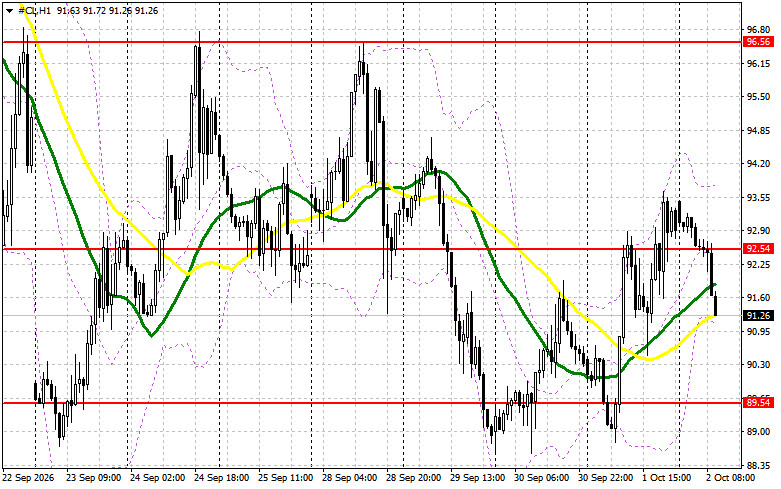Open the dropdown arrow beside #CL,H1

tap(10, 10)
